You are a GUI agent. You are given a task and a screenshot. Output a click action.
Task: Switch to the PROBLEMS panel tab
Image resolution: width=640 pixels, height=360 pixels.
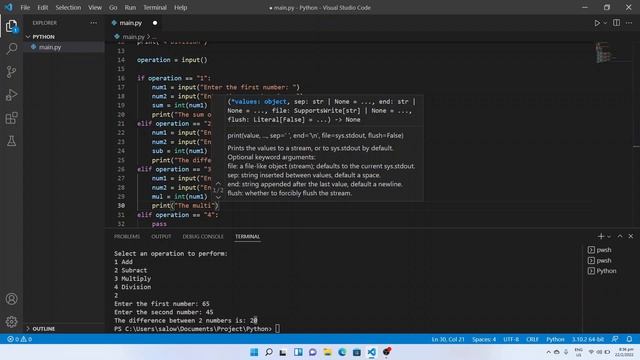pos(127,236)
